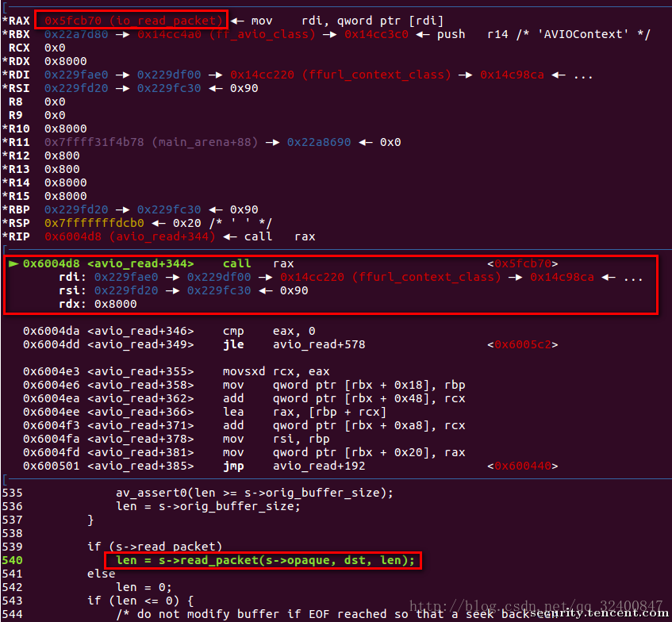This screenshot has width=672, height=622.
Task: Click the add instruction at avio_read+371
Action: click(344, 426)
